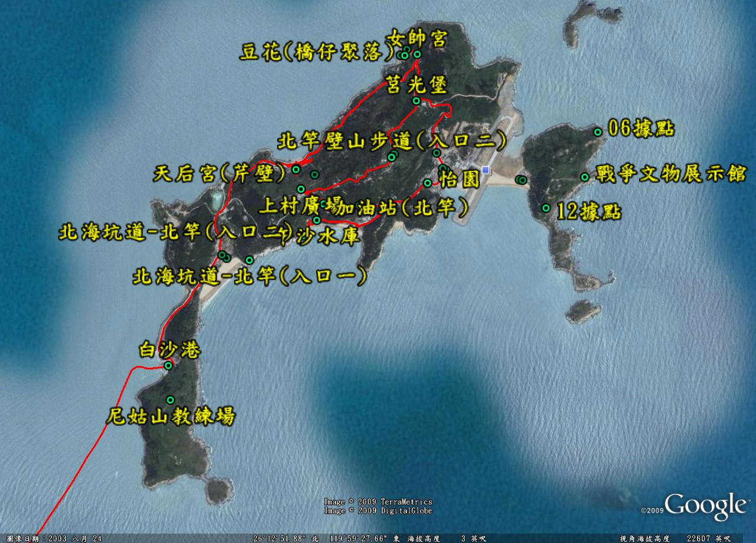The image size is (756, 543).
Task: Open the 戰爭文物展示館 placemark marker
Action: pyautogui.click(x=584, y=176)
